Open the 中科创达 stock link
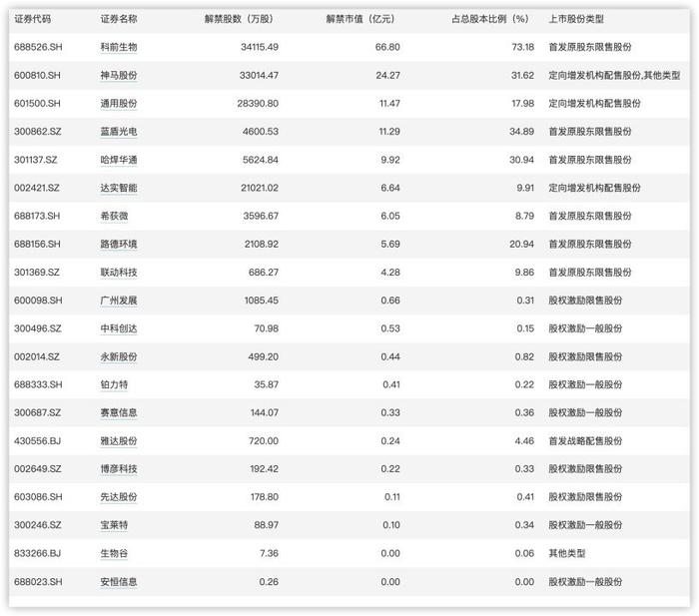This screenshot has width=699, height=616. (x=119, y=328)
